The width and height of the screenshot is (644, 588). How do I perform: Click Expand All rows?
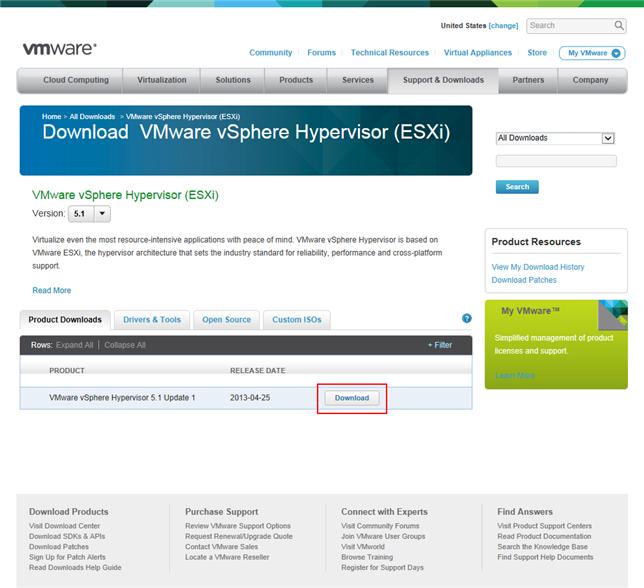[x=74, y=345]
